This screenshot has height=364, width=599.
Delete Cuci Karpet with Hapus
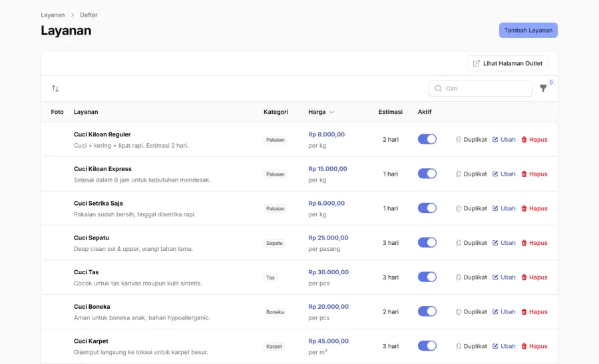click(x=534, y=346)
